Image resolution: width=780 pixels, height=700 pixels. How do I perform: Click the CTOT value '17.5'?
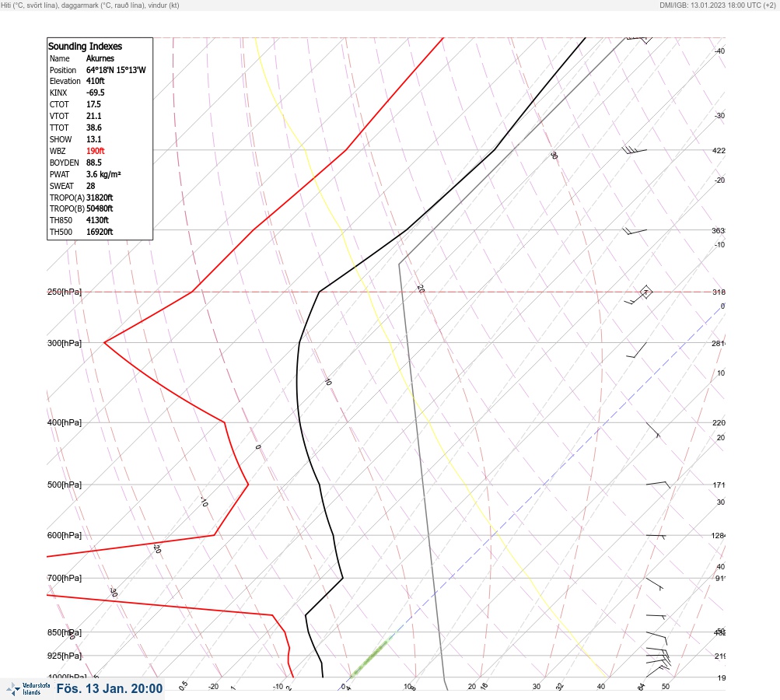tap(93, 104)
